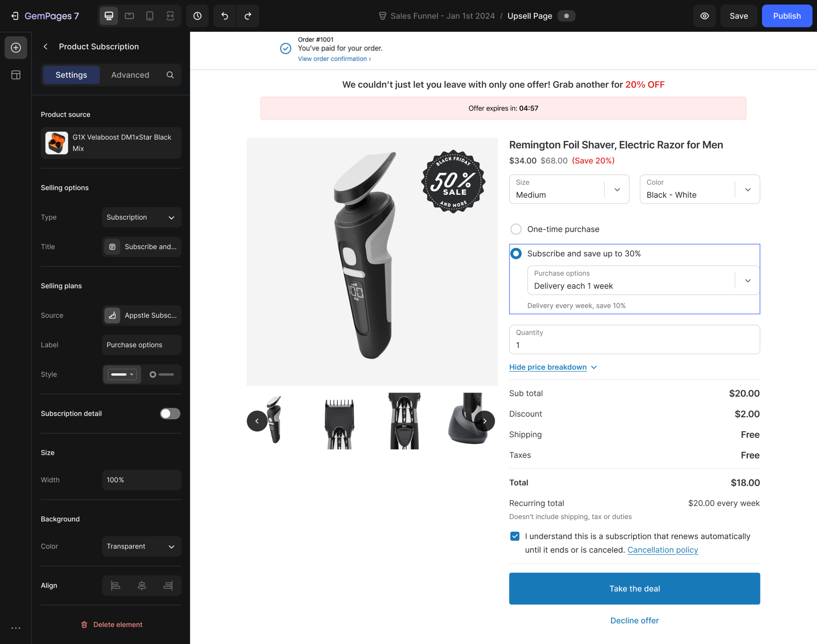
Task: Open the add element plus icon
Action: click(16, 48)
